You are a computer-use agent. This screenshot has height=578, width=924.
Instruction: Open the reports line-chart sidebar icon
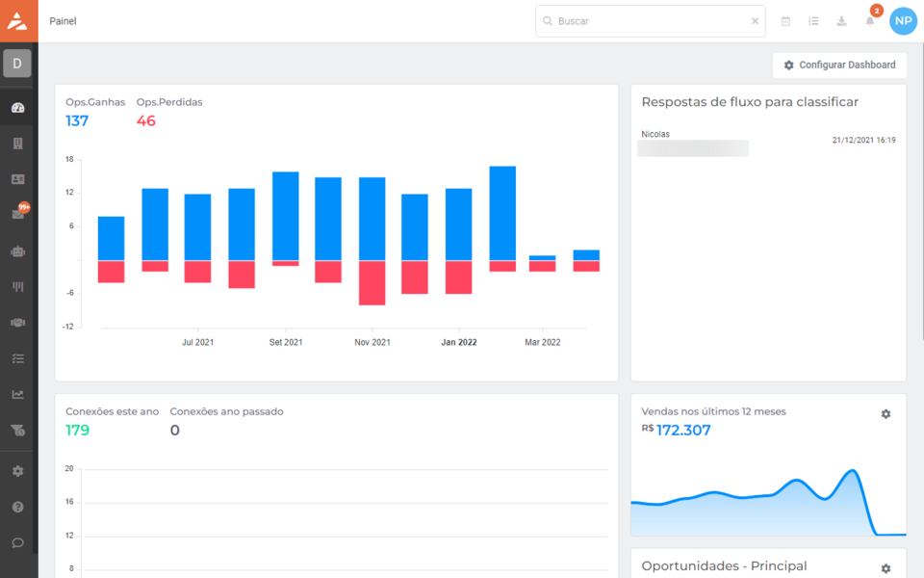coord(17,395)
